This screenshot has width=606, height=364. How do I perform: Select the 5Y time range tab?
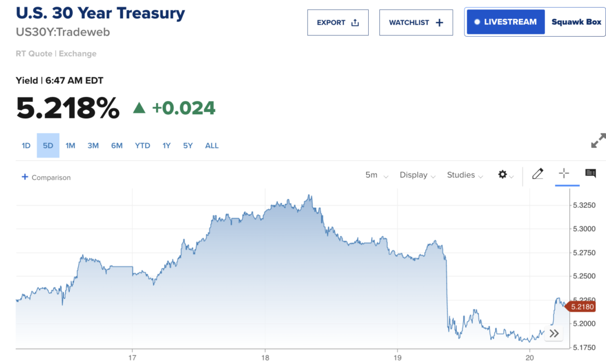[188, 146]
